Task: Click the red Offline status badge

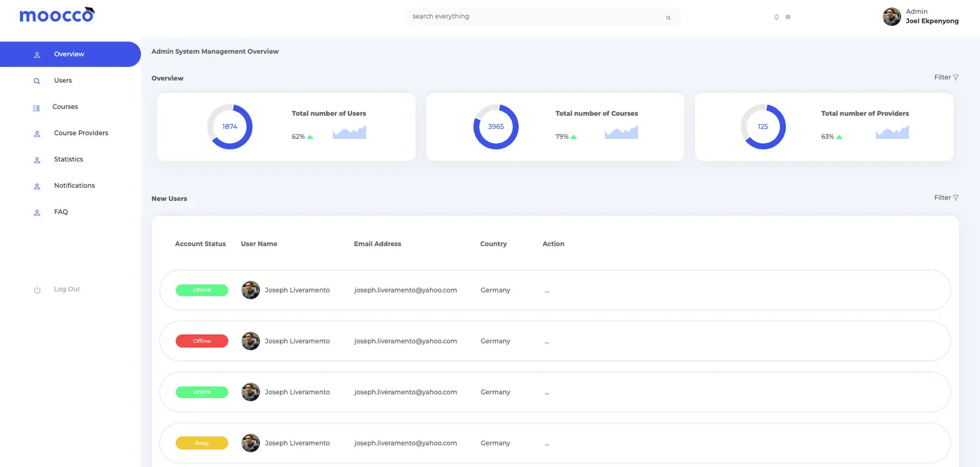Action: click(202, 341)
